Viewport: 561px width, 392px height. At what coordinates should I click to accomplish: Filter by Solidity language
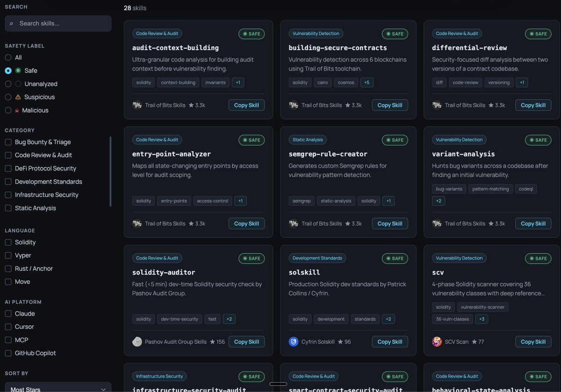pyautogui.click(x=8, y=242)
